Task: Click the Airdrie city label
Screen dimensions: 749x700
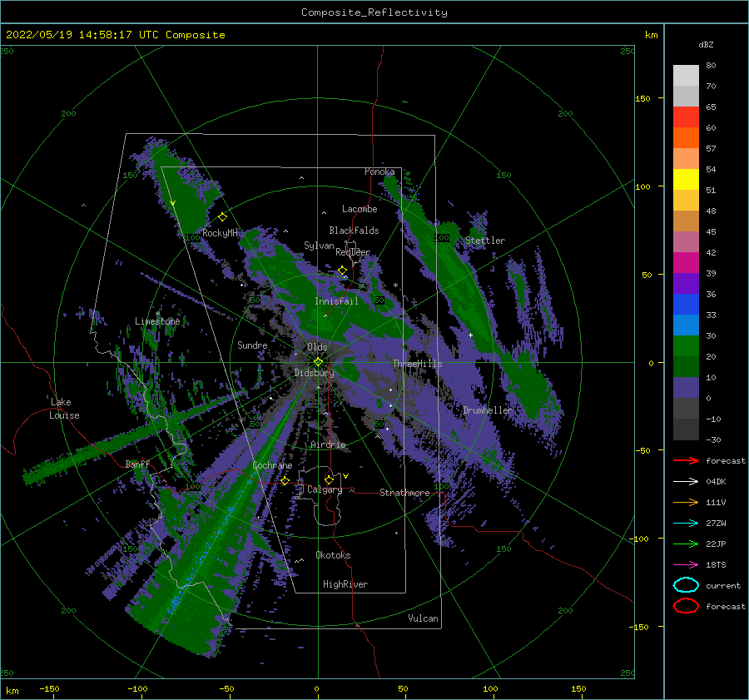Action: (x=328, y=444)
